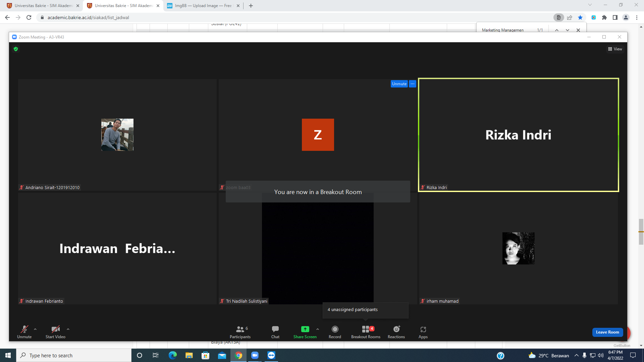Open the Windows notification center
The width and height of the screenshot is (644, 362).
pyautogui.click(x=633, y=355)
